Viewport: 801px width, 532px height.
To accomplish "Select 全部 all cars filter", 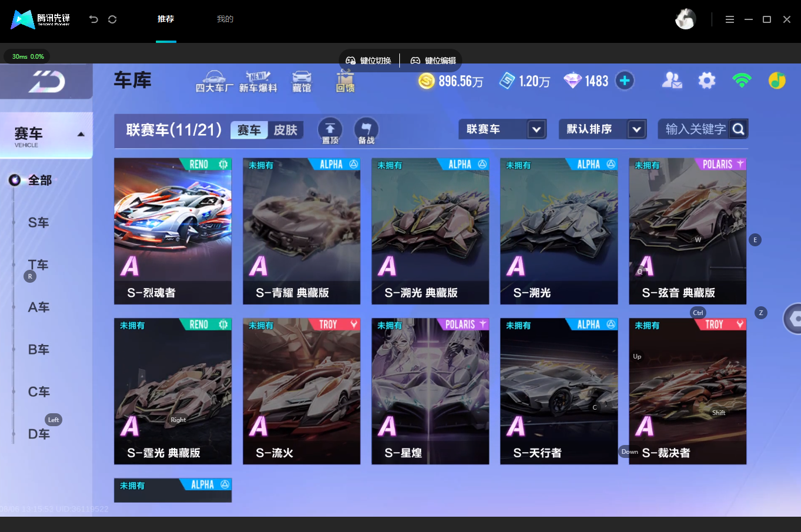I will coord(40,180).
